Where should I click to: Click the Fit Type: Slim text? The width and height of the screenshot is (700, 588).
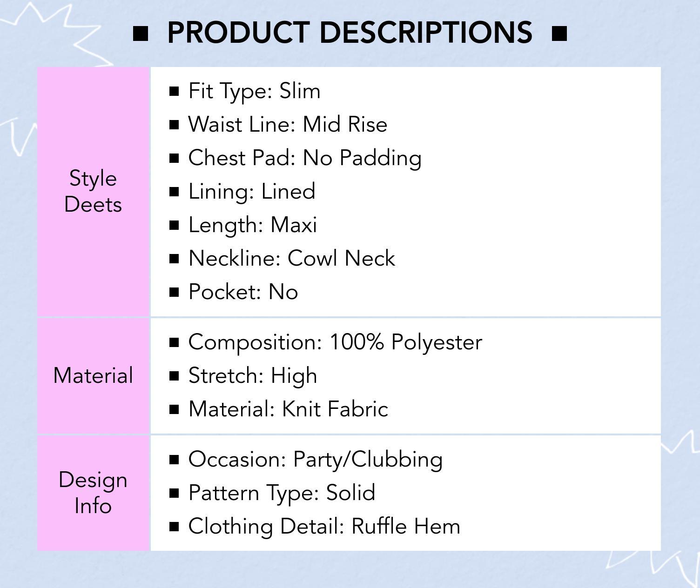click(x=254, y=91)
